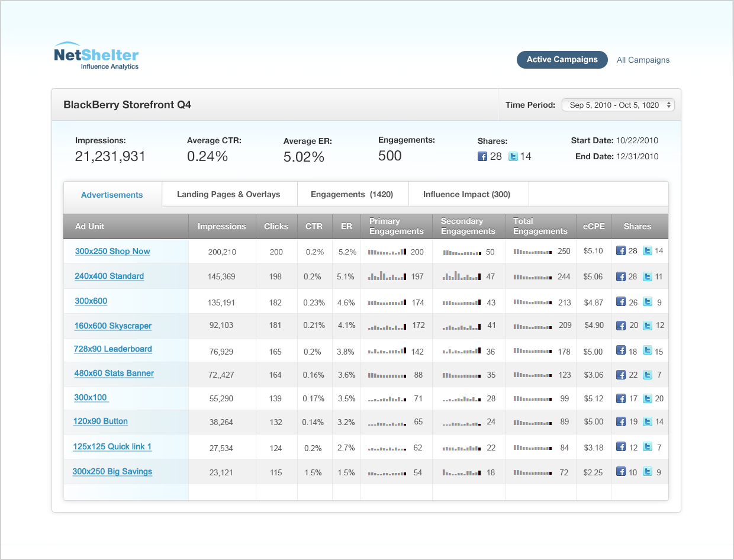Click Facebook icon in 480x60 Stats Banner row
The image size is (734, 560).
[621, 375]
